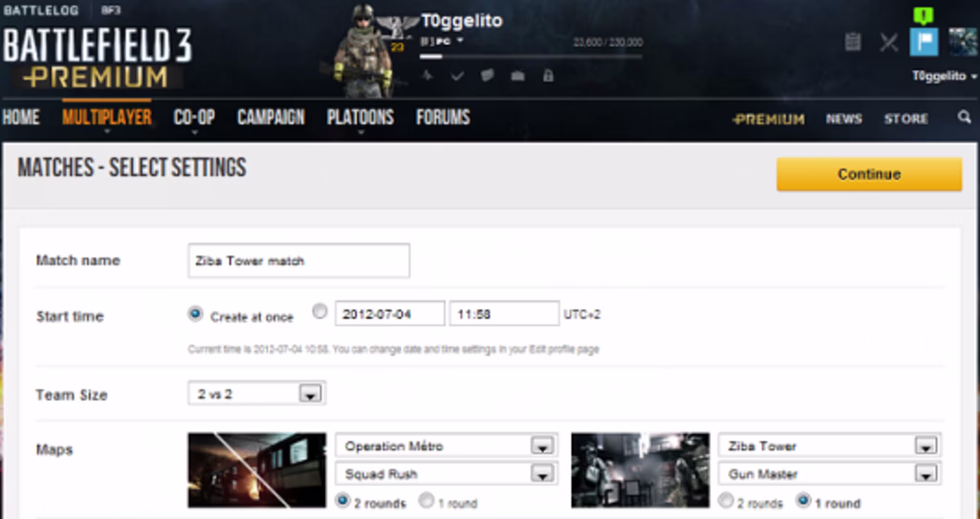Viewport: 980px width, 519px height.
Task: Open the CO-OP menu
Action: (194, 117)
